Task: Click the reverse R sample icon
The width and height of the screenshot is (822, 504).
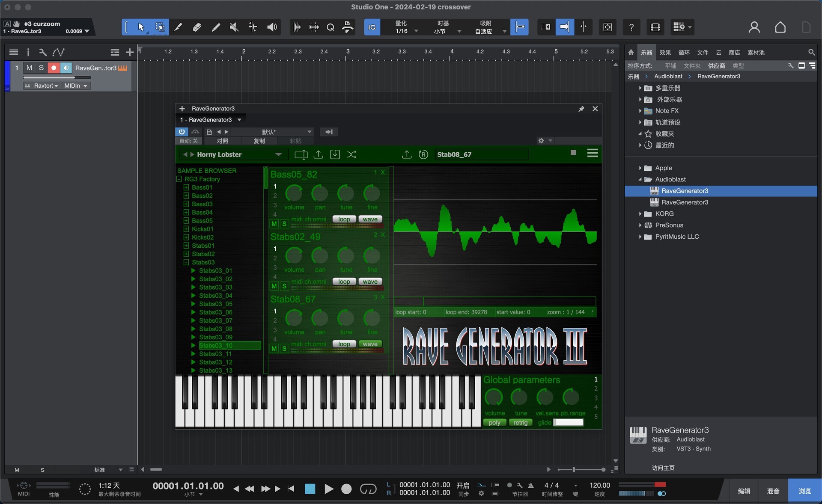Action: tap(423, 154)
